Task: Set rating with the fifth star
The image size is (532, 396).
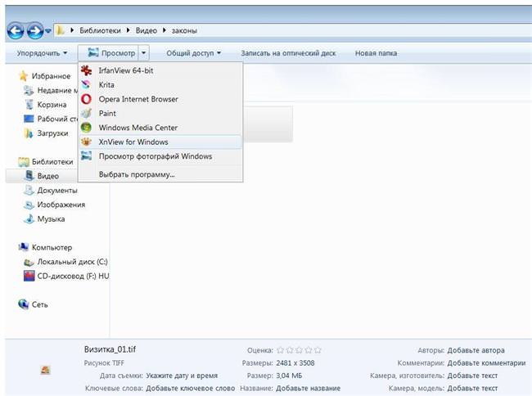Action: (x=318, y=350)
